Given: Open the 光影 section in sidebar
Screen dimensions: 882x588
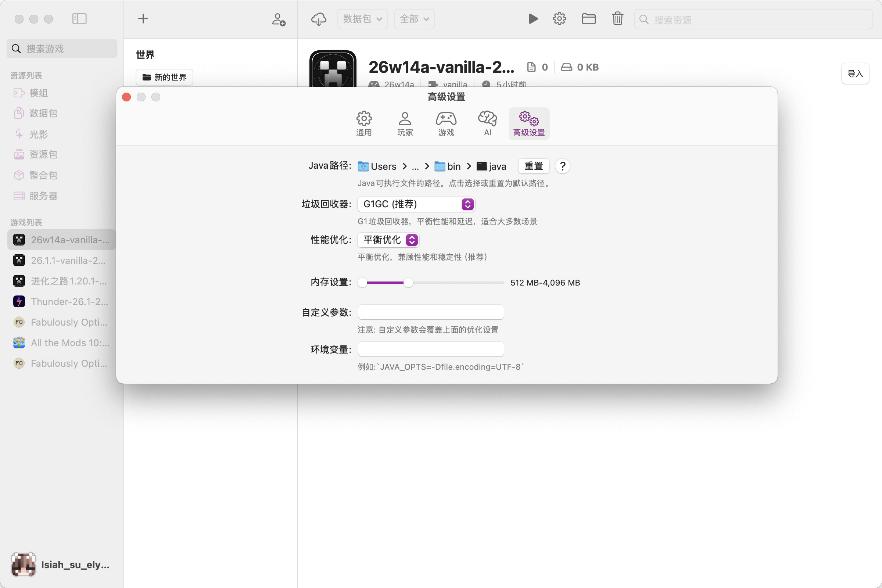Looking at the screenshot, I should tap(39, 134).
